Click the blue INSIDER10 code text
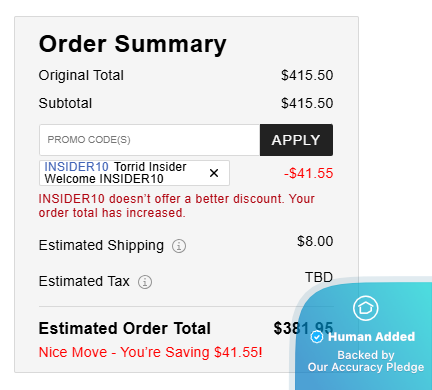Viewport: 432px width, 390px height. 76,167
